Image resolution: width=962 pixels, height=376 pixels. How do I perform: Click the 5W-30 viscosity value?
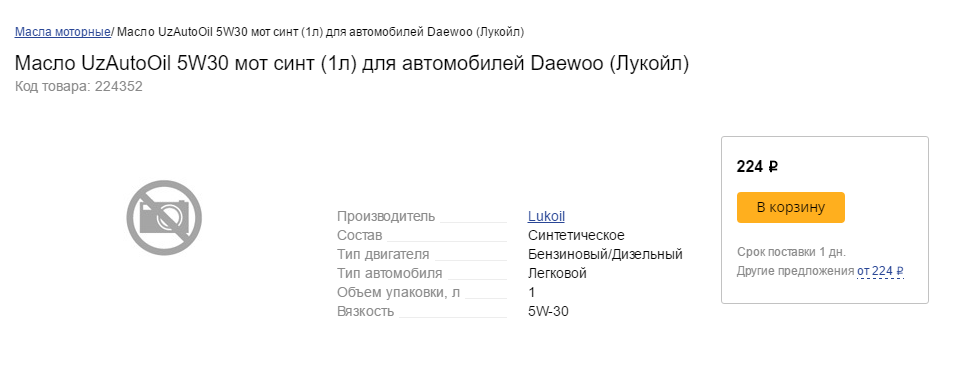(548, 311)
